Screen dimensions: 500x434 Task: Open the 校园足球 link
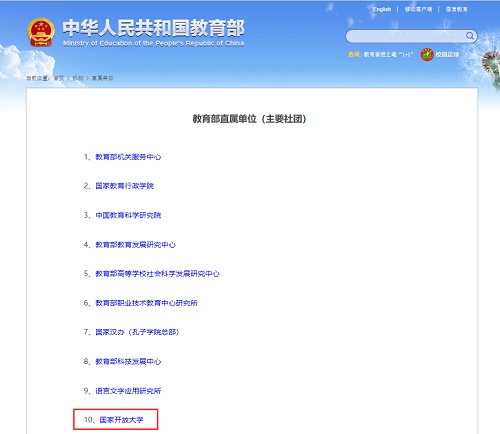click(x=447, y=54)
